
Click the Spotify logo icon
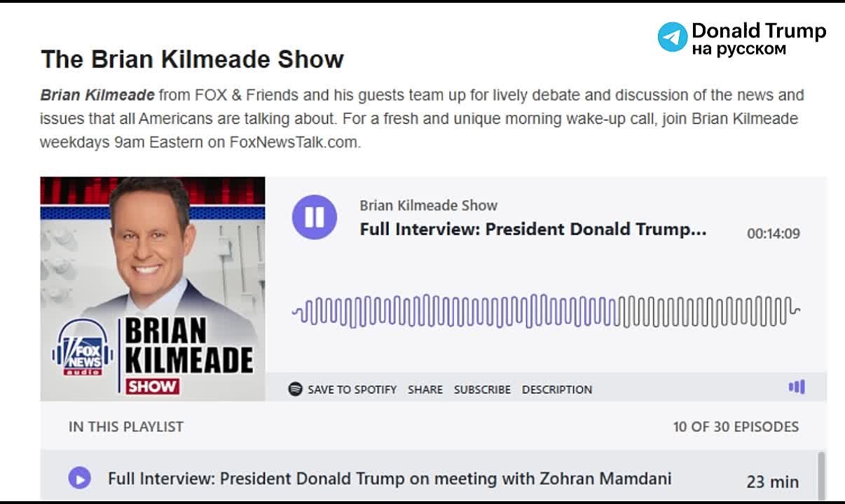pos(296,388)
